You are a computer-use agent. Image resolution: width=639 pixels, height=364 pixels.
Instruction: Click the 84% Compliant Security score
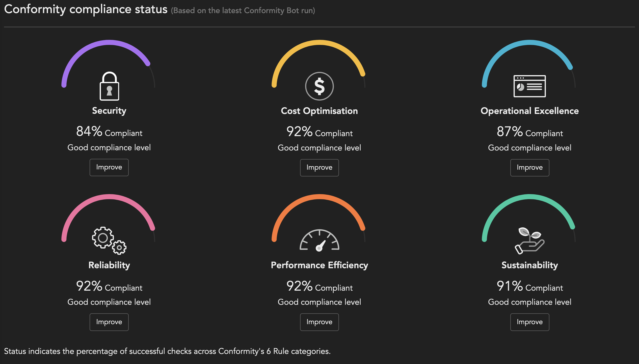click(109, 132)
